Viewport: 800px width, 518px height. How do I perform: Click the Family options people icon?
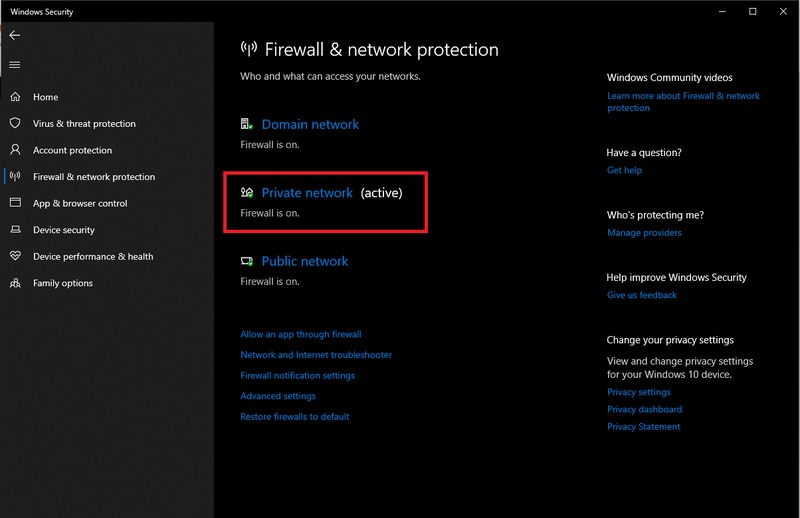click(x=15, y=283)
